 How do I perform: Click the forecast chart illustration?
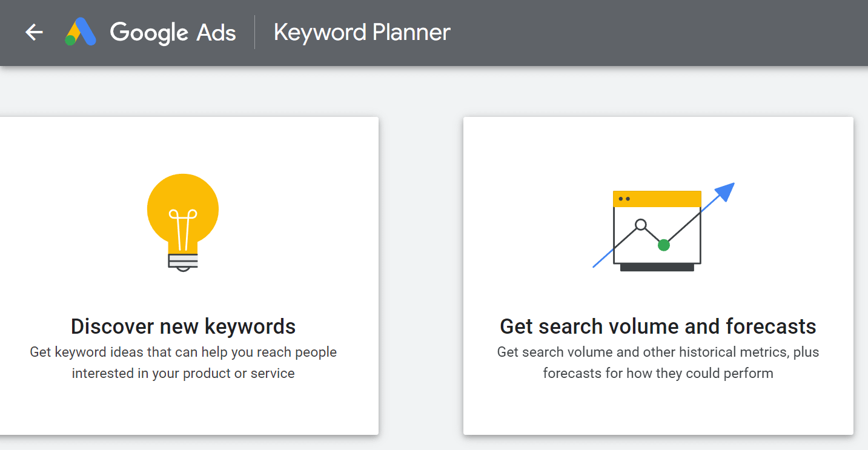[657, 230]
